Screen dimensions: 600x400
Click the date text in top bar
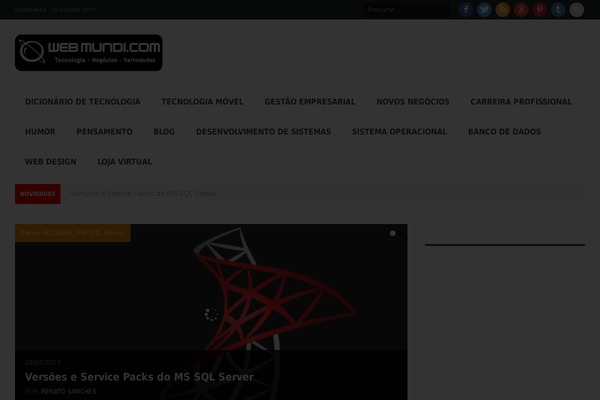click(55, 10)
